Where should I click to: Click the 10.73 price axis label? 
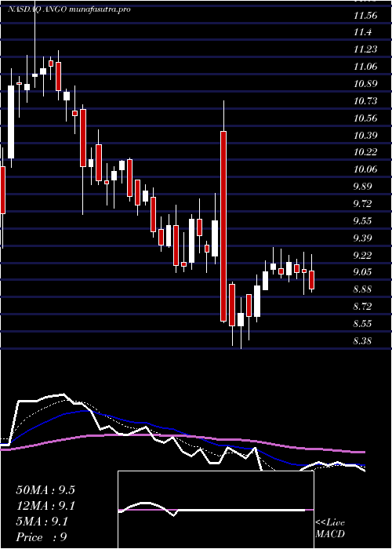[365, 101]
